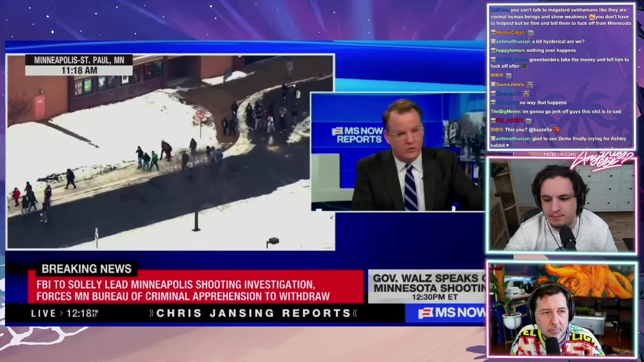This screenshot has height=362, width=644.
Task: Click the red FBI investigation headline banner
Action: [196, 287]
